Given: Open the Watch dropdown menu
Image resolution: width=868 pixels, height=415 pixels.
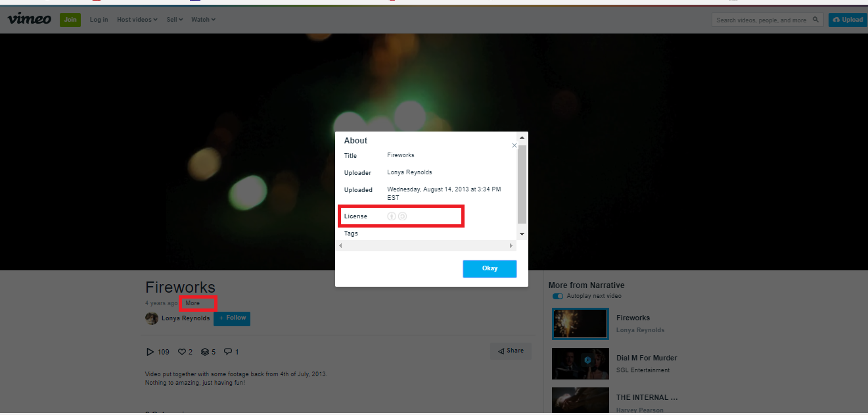Looking at the screenshot, I should pos(203,20).
